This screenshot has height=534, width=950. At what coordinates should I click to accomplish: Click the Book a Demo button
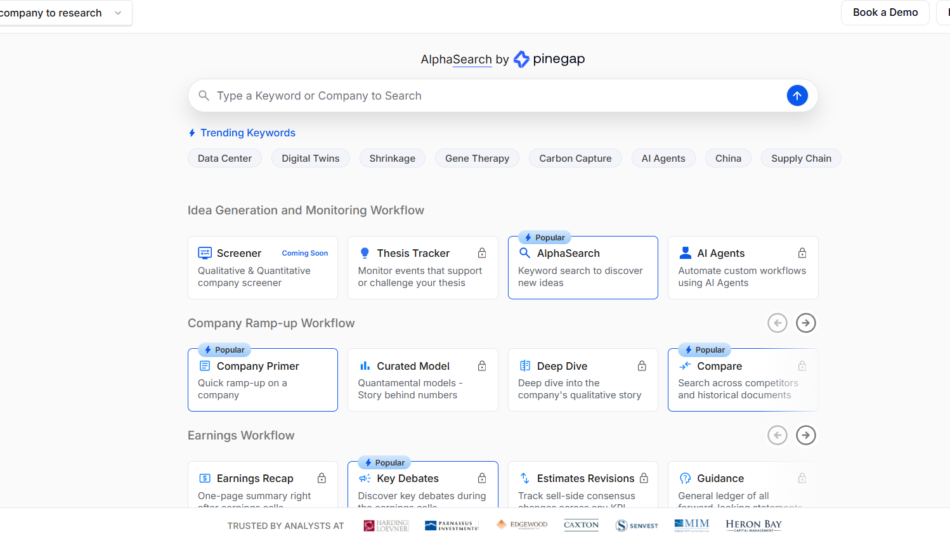885,13
